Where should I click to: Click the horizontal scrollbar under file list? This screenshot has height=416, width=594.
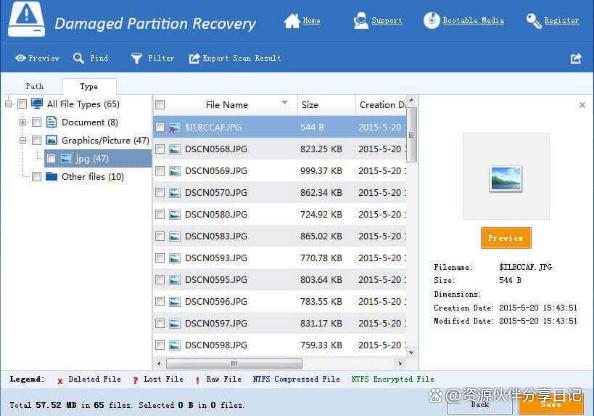(x=234, y=364)
